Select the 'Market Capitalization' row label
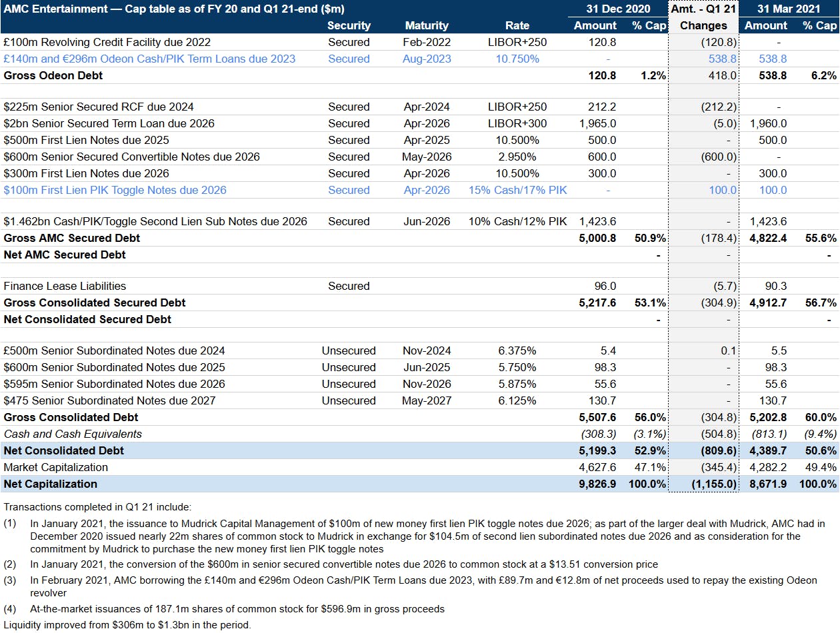The height and width of the screenshot is (633, 840). tap(56, 467)
